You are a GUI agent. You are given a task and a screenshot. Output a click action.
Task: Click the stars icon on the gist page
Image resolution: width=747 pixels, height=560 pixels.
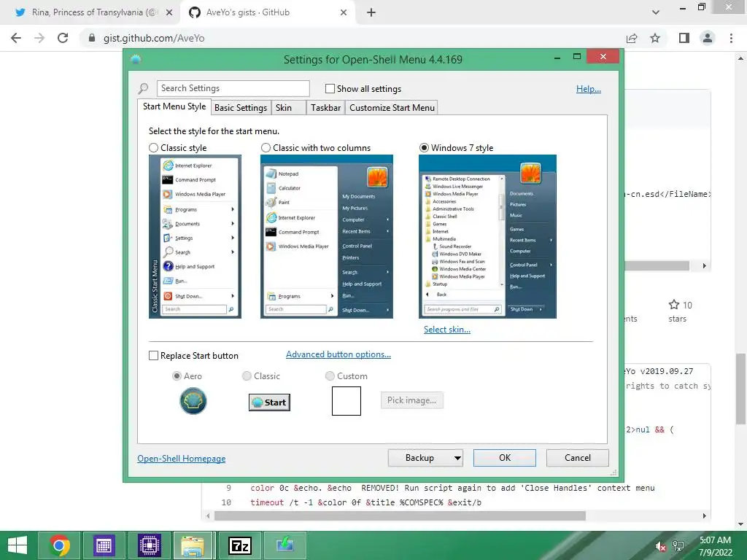673,305
